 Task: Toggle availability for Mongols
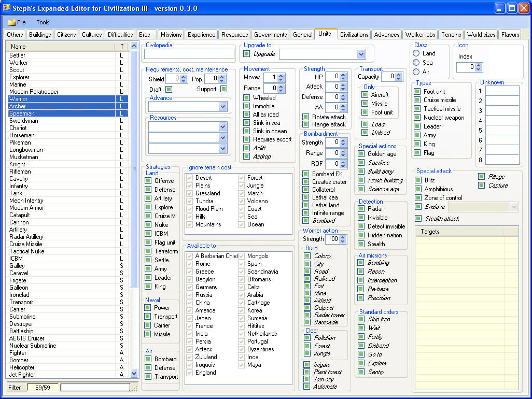pyautogui.click(x=241, y=256)
